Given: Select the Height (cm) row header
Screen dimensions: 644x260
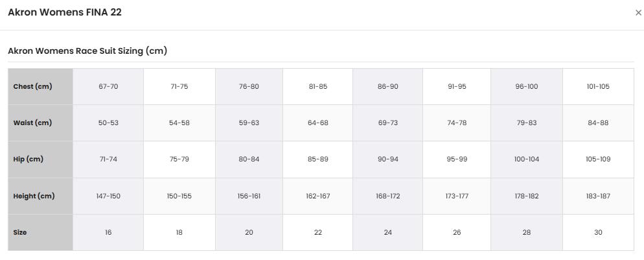Looking at the screenshot, I should click(40, 196).
